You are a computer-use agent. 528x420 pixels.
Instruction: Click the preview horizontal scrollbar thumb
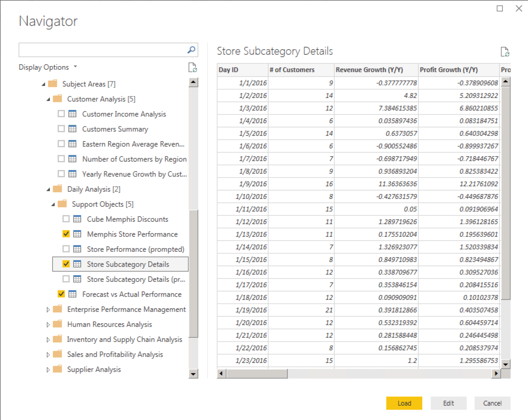pos(257,373)
